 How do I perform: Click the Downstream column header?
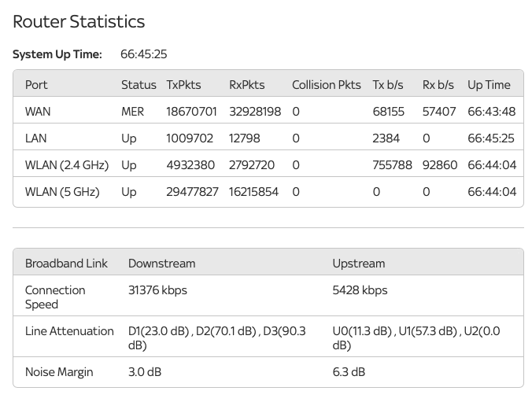pos(161,264)
